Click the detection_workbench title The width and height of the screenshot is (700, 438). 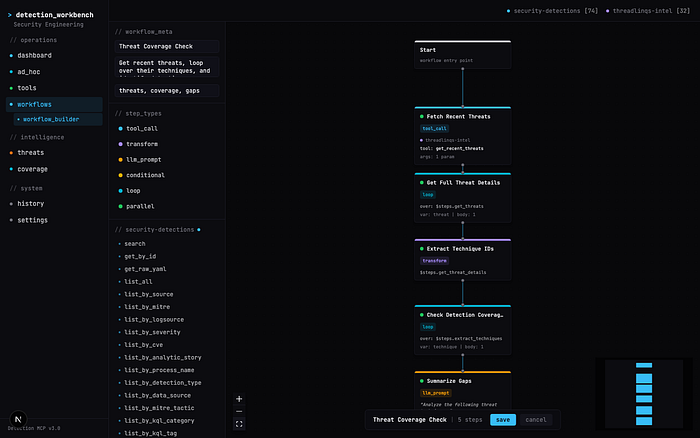(54, 15)
